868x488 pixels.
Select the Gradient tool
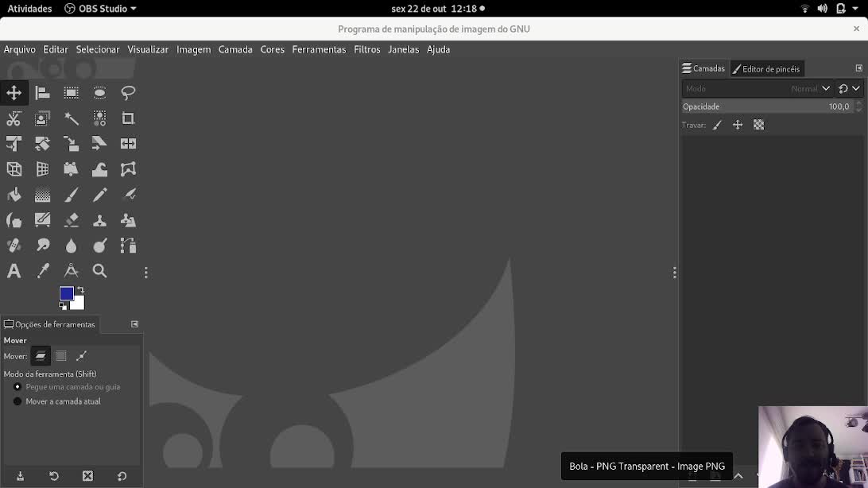click(x=43, y=194)
